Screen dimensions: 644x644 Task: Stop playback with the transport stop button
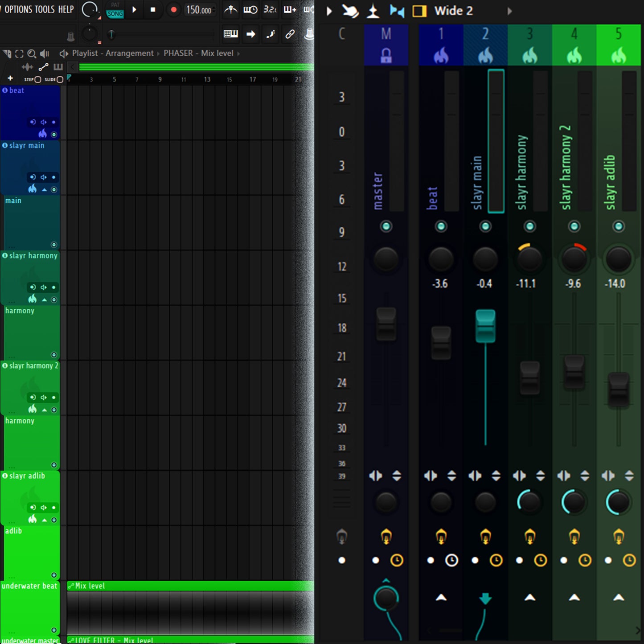tap(153, 9)
